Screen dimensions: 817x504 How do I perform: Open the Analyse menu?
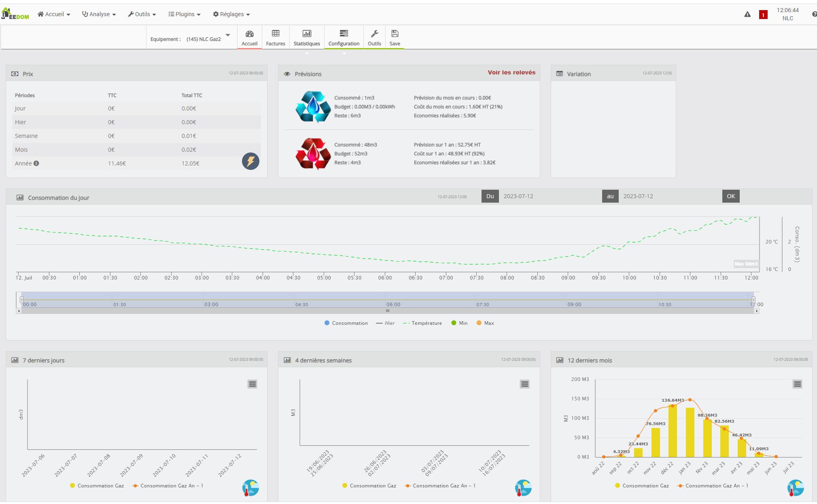(x=99, y=14)
